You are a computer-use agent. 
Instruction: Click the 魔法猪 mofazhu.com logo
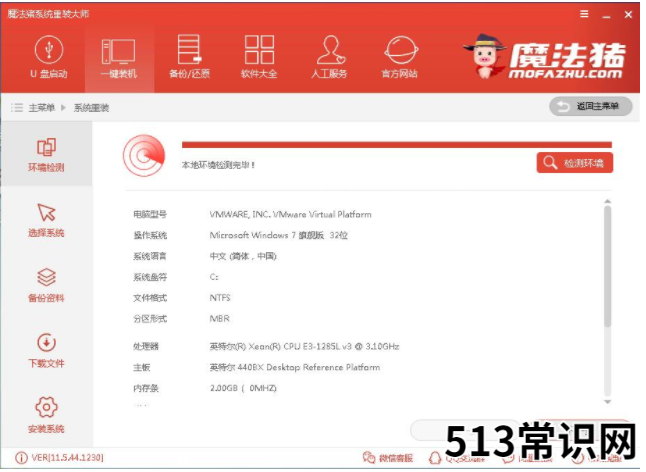545,57
